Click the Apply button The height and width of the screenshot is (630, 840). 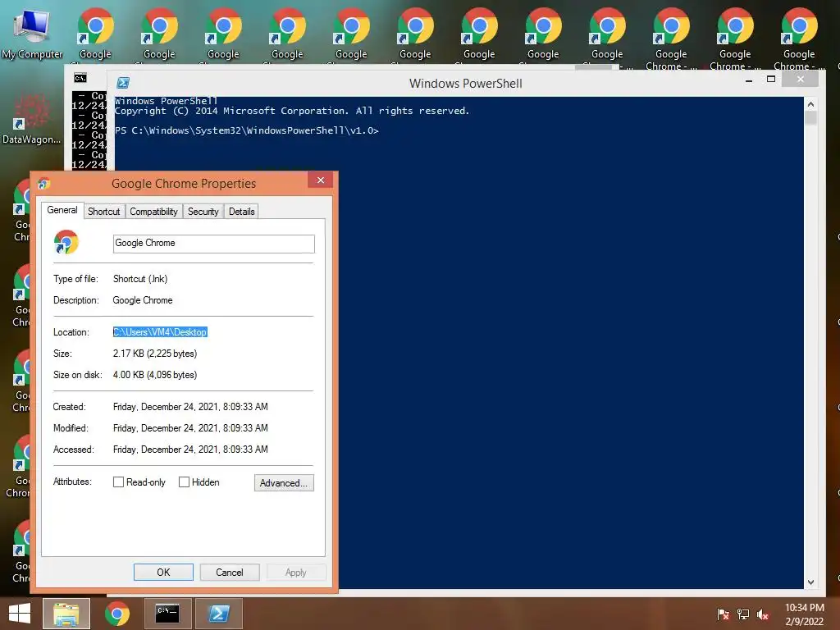click(x=295, y=572)
